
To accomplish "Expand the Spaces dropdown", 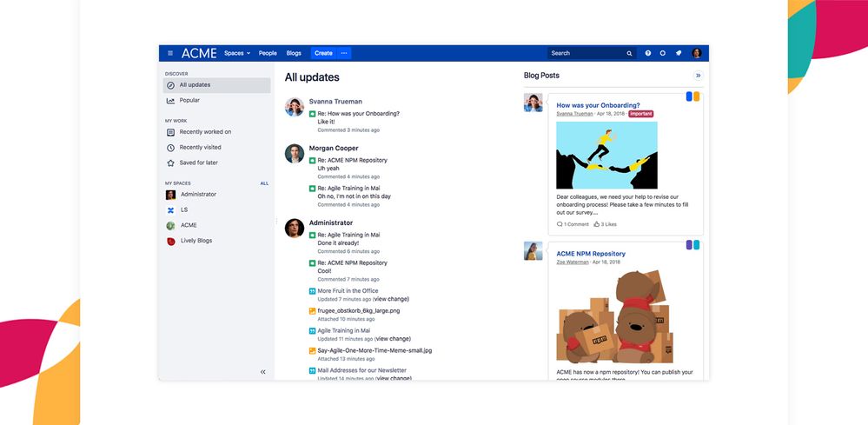I will tap(237, 53).
